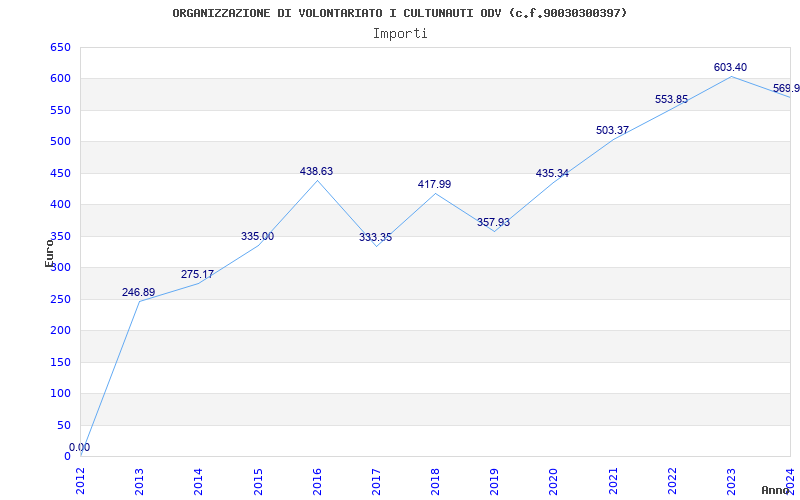The height and width of the screenshot is (500, 800).
Task: Click the y-axis value 100
Action: [60, 393]
